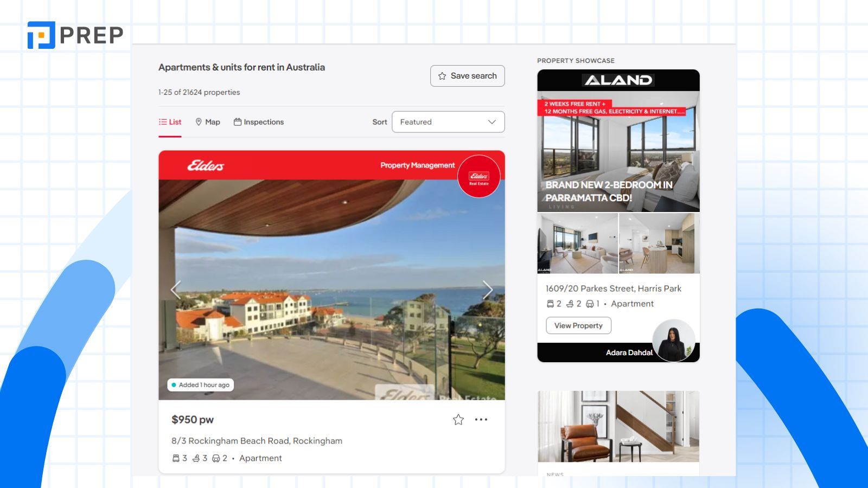Viewport: 868px width, 488px height.
Task: Click the Rockingham balcony view photo
Action: pyautogui.click(x=331, y=290)
